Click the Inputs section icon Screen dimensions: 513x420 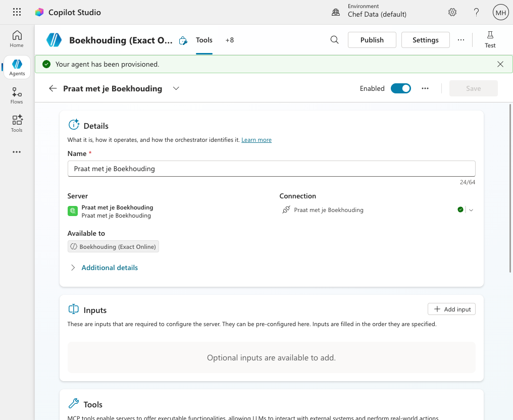point(74,309)
